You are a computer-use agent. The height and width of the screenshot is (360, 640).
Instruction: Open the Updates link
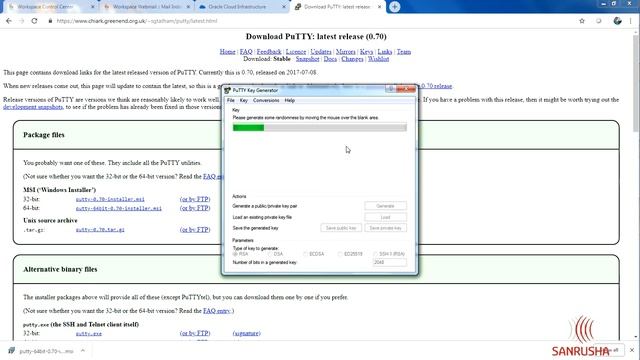321,51
